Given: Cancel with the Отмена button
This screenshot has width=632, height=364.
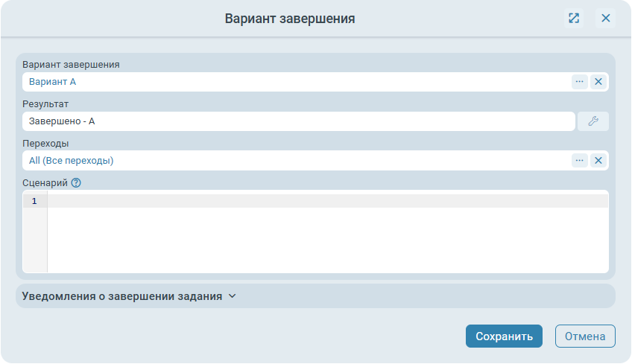Looking at the screenshot, I should pos(584,336).
